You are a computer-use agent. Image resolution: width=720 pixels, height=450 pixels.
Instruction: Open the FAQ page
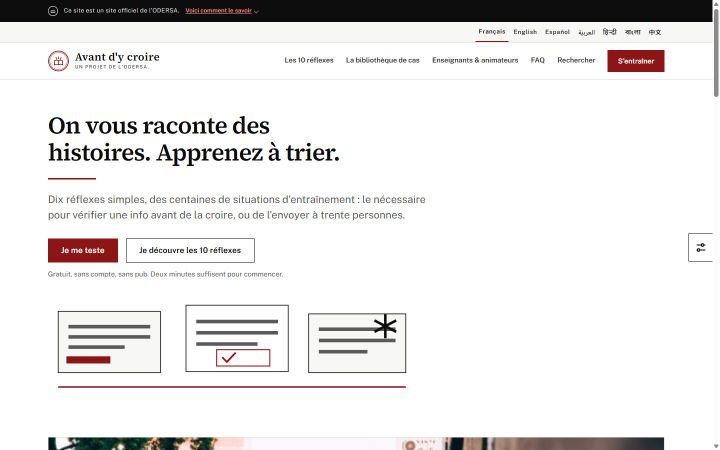pyautogui.click(x=537, y=60)
